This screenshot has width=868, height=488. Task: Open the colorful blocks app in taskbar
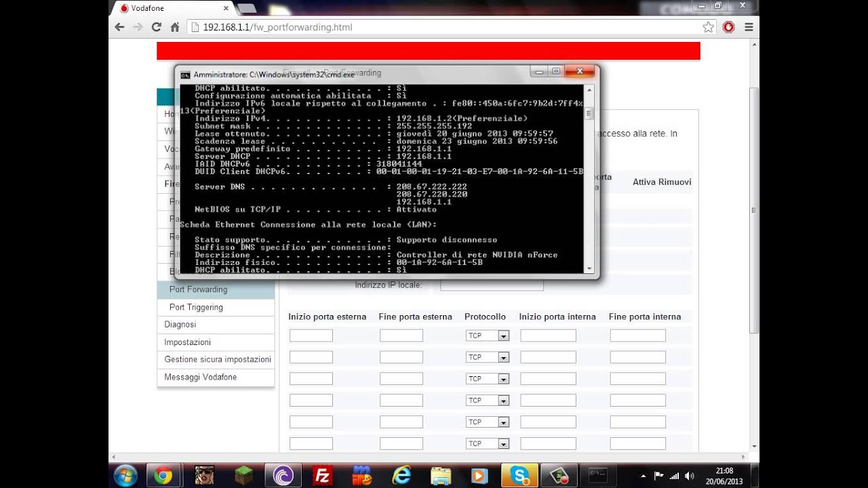click(361, 476)
